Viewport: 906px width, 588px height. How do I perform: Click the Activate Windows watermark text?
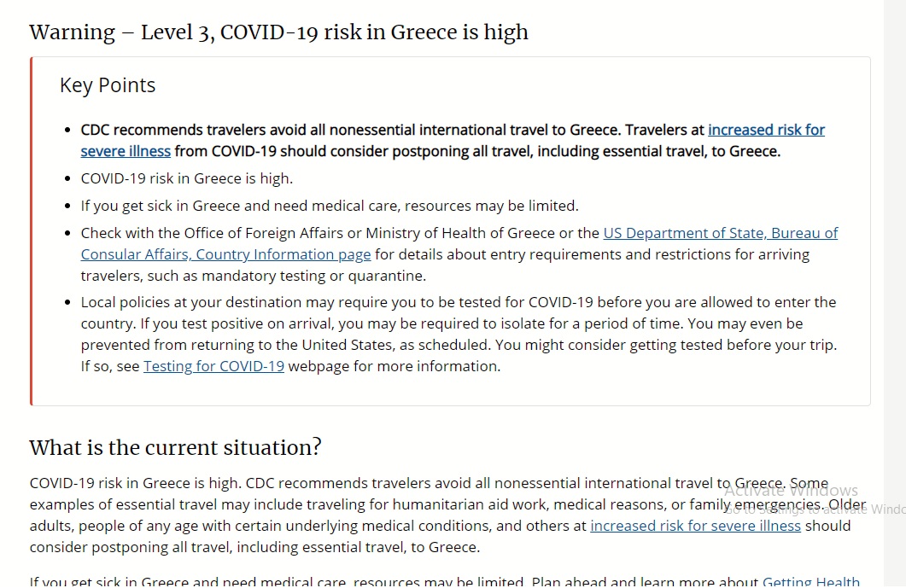(x=791, y=491)
